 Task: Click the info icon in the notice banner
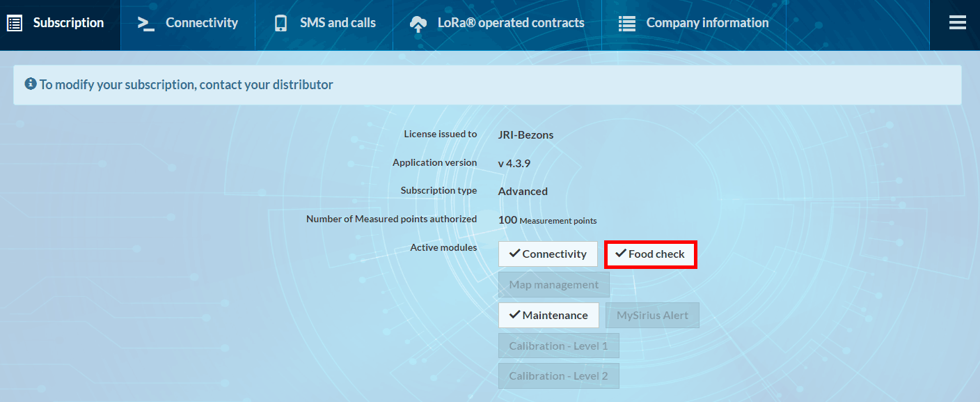point(31,84)
